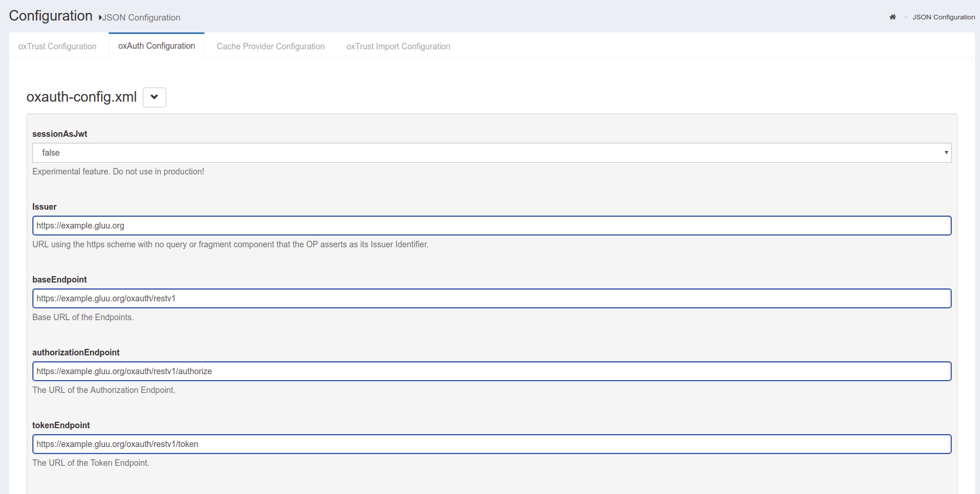Click the sessionAsJwt field label
Screen dimensions: 980x494
point(60,134)
